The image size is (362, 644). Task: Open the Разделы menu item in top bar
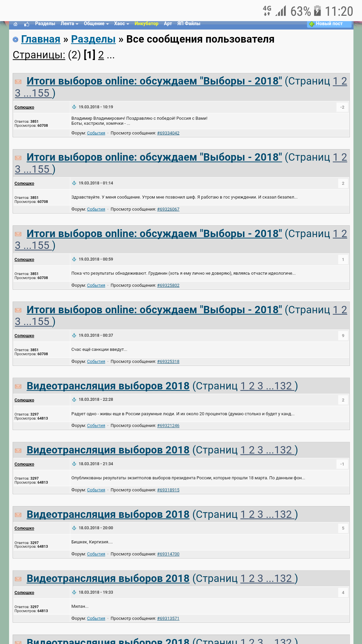click(45, 23)
